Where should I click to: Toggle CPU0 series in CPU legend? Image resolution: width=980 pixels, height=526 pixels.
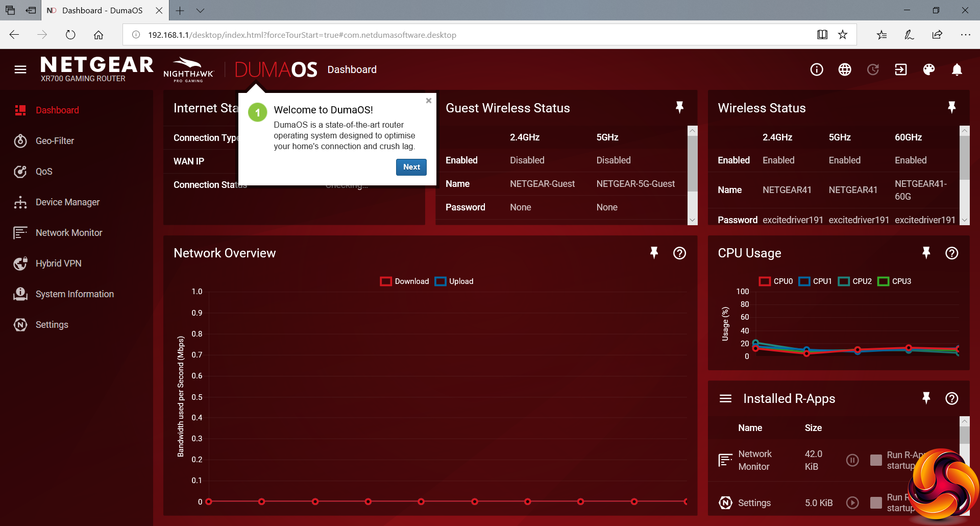776,281
